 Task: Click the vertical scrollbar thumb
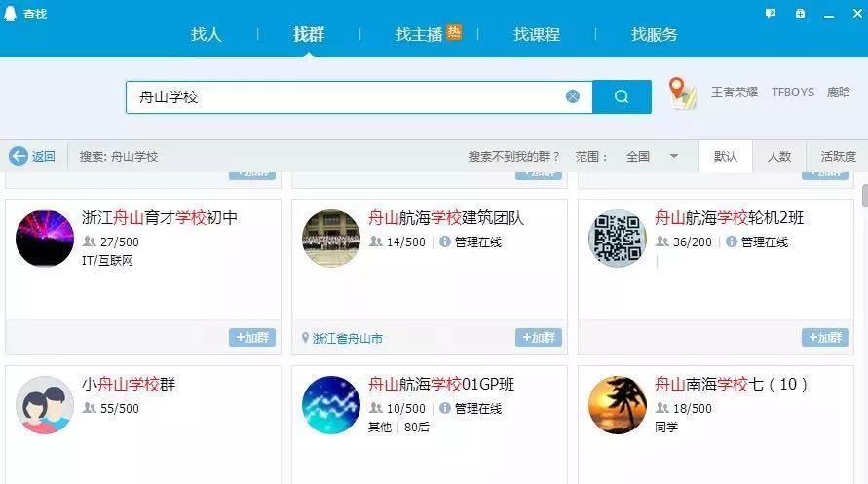(x=865, y=196)
